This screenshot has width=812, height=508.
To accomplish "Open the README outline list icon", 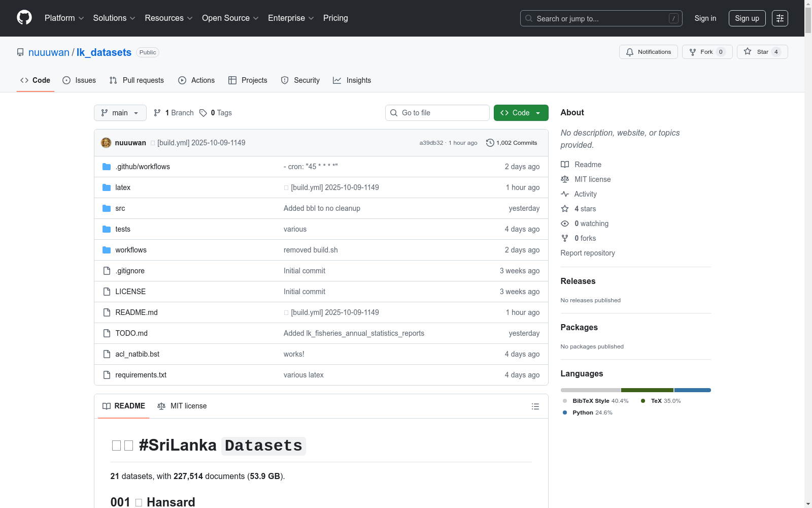I will [535, 406].
